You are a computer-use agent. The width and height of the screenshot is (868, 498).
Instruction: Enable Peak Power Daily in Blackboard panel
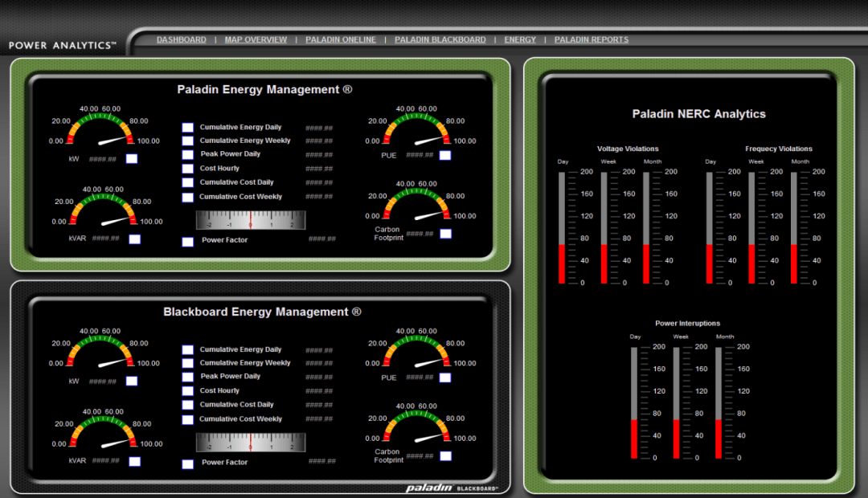[x=187, y=377]
